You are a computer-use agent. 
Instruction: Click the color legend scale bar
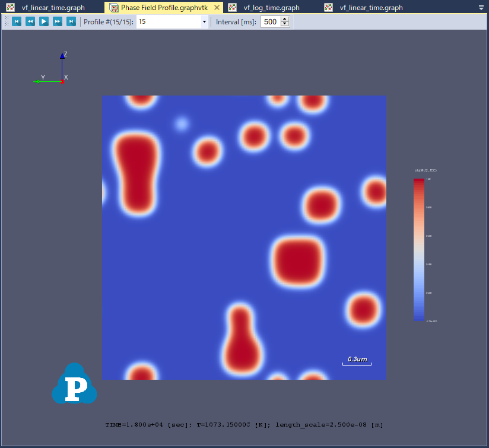[419, 249]
